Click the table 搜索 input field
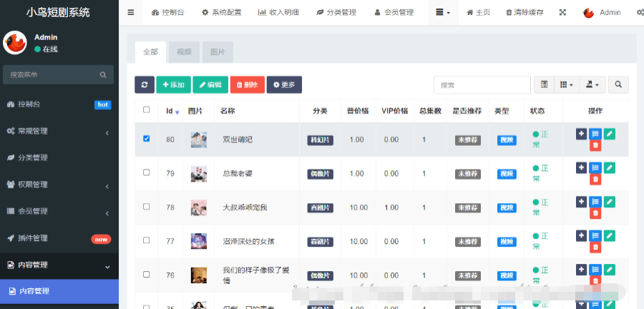The image size is (644, 309). point(481,84)
